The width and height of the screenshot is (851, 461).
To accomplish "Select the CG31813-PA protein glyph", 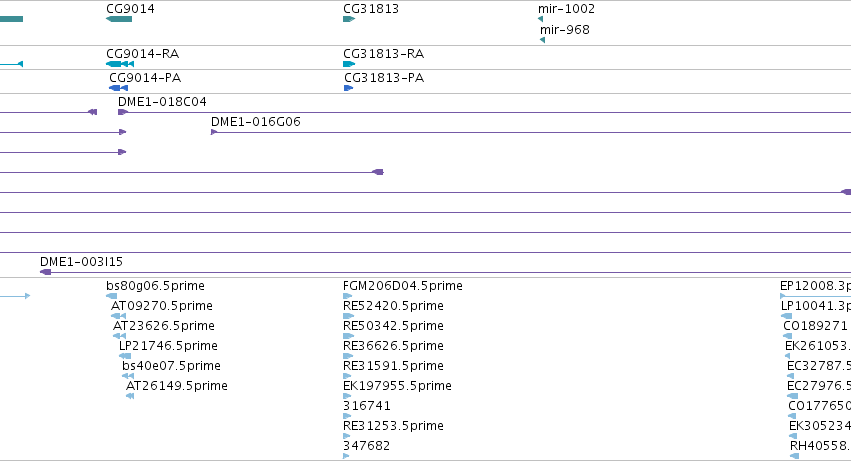I will 348,88.
